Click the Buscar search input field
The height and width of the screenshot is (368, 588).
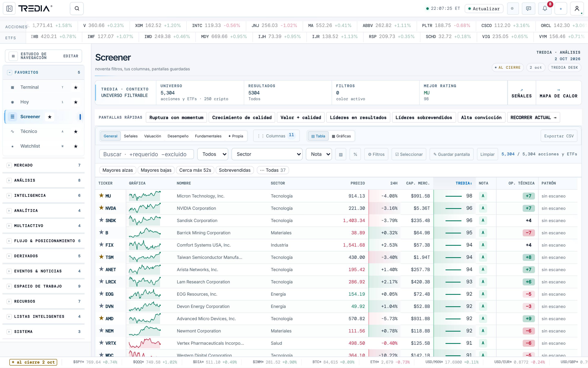[x=147, y=154]
